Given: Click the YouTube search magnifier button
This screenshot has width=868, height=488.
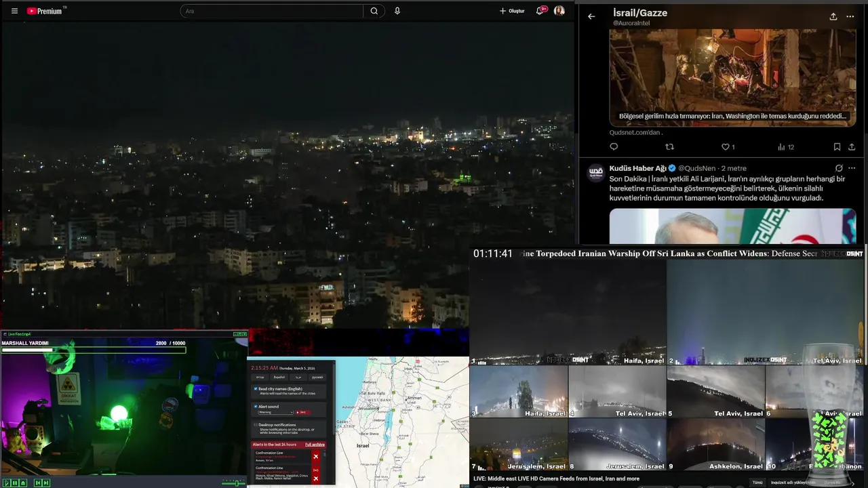Looking at the screenshot, I should coord(374,11).
